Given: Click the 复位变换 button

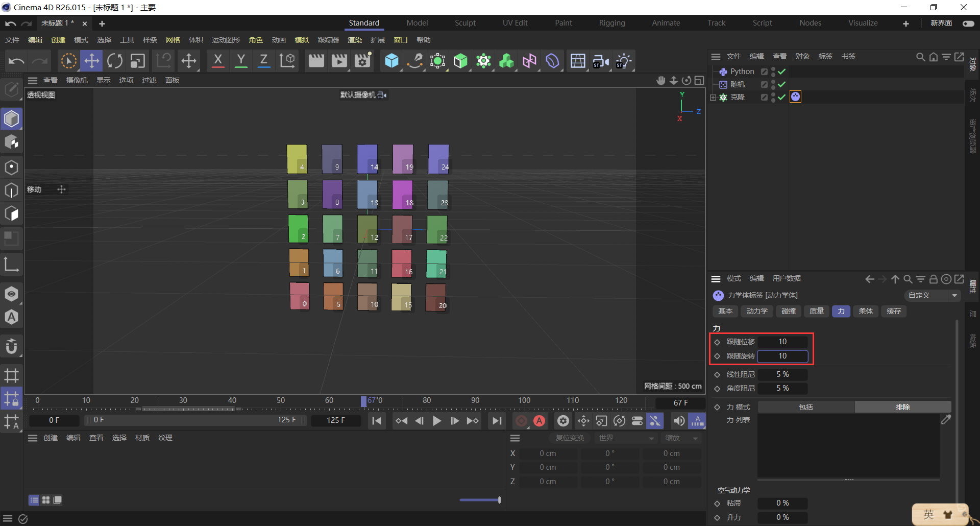Looking at the screenshot, I should click(x=570, y=438).
